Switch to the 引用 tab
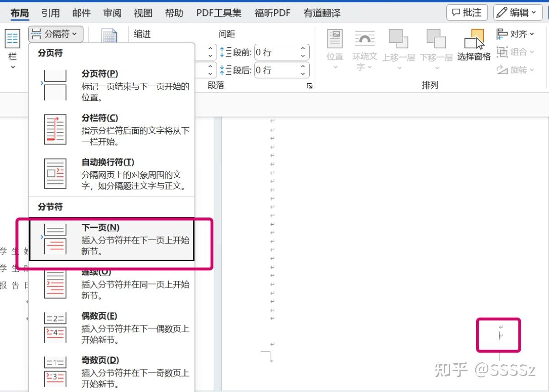Screen dimensions: 549x392 pos(51,13)
